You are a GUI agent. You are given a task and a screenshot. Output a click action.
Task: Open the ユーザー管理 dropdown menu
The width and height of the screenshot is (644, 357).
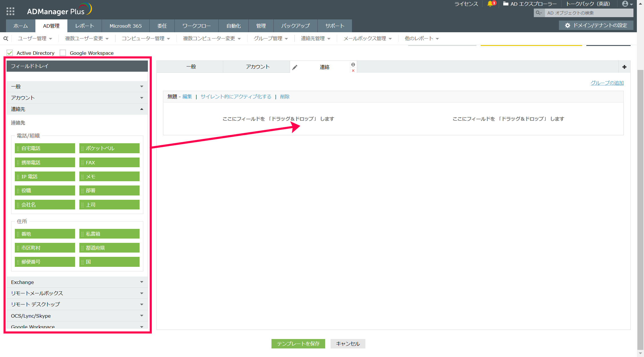[x=35, y=38]
